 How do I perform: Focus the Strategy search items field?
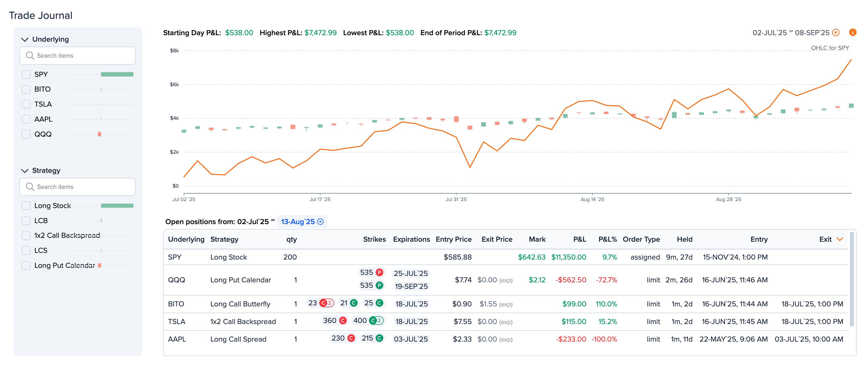click(x=77, y=187)
